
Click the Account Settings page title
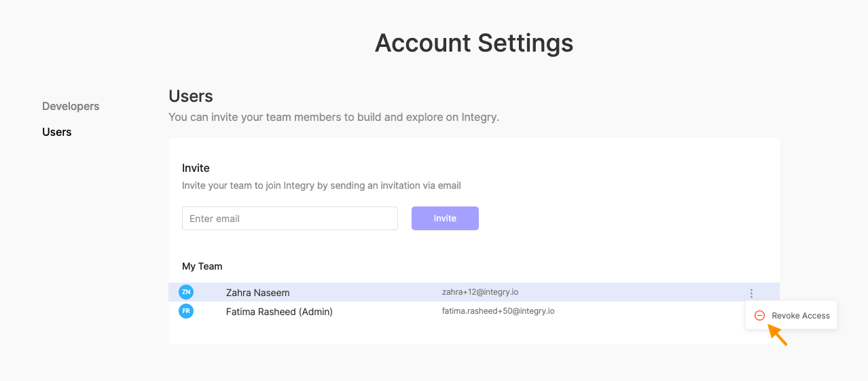[x=474, y=43]
